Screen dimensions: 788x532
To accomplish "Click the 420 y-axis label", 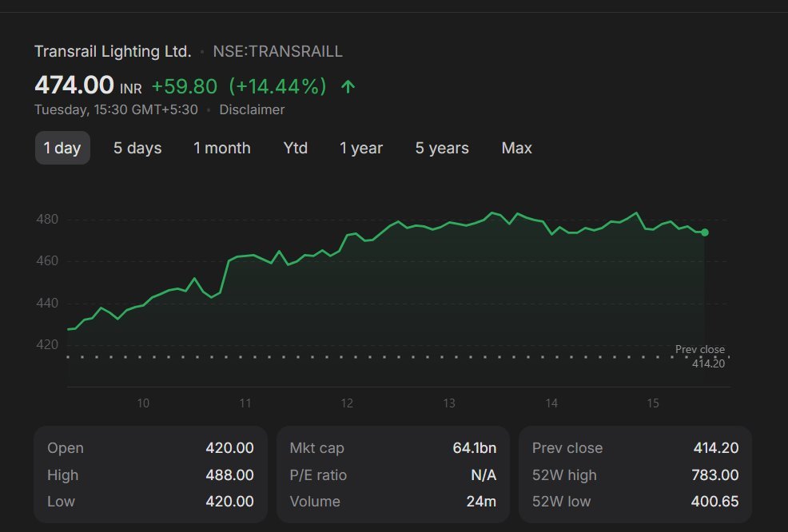I will pos(47,344).
